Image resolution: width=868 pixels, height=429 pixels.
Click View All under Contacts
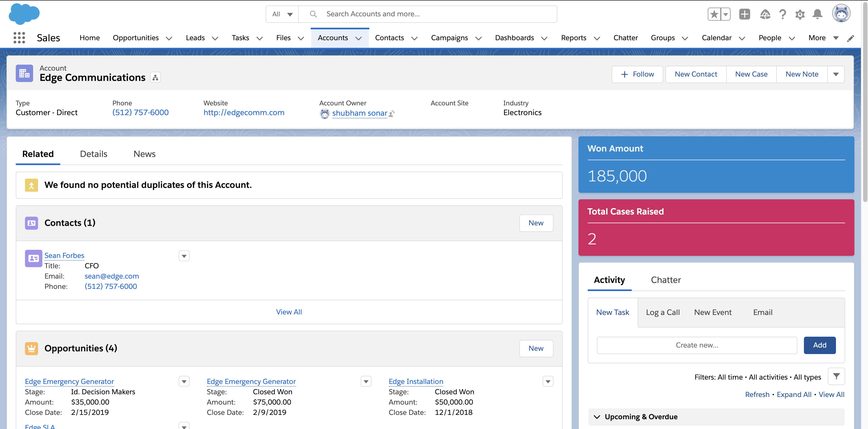click(289, 312)
